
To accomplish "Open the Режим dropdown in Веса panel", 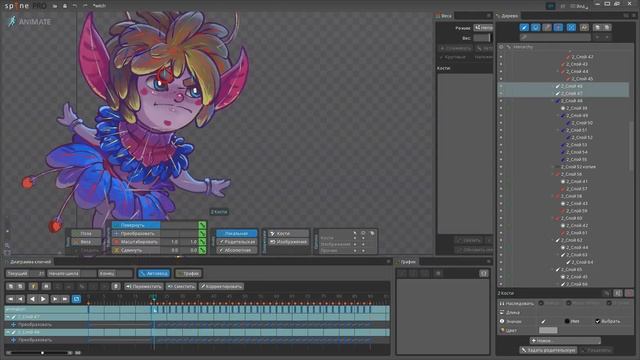I will pos(483,28).
